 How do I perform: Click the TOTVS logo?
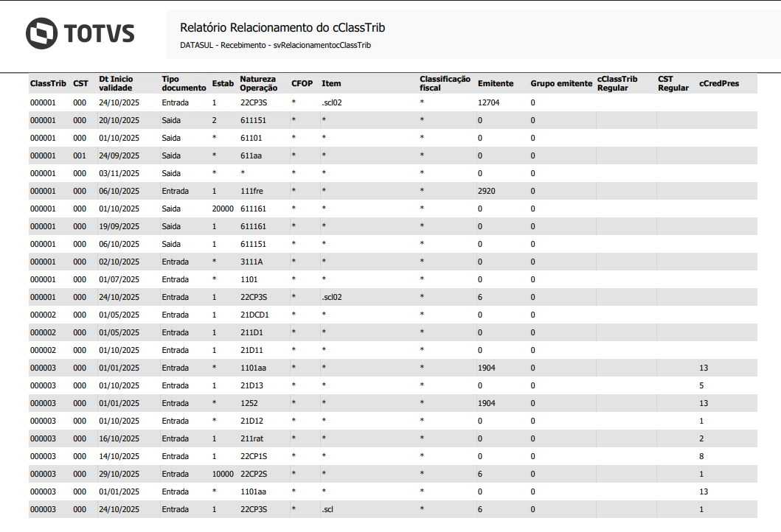coord(80,33)
